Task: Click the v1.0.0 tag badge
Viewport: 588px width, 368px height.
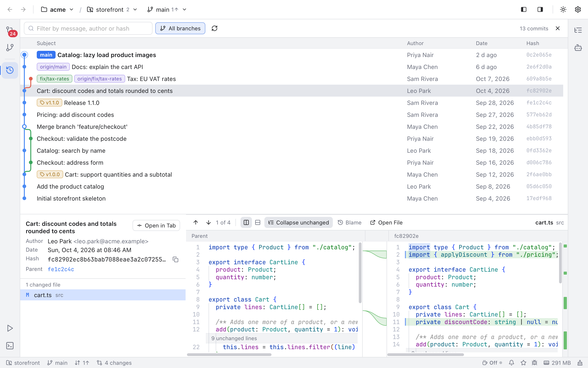Action: click(50, 175)
